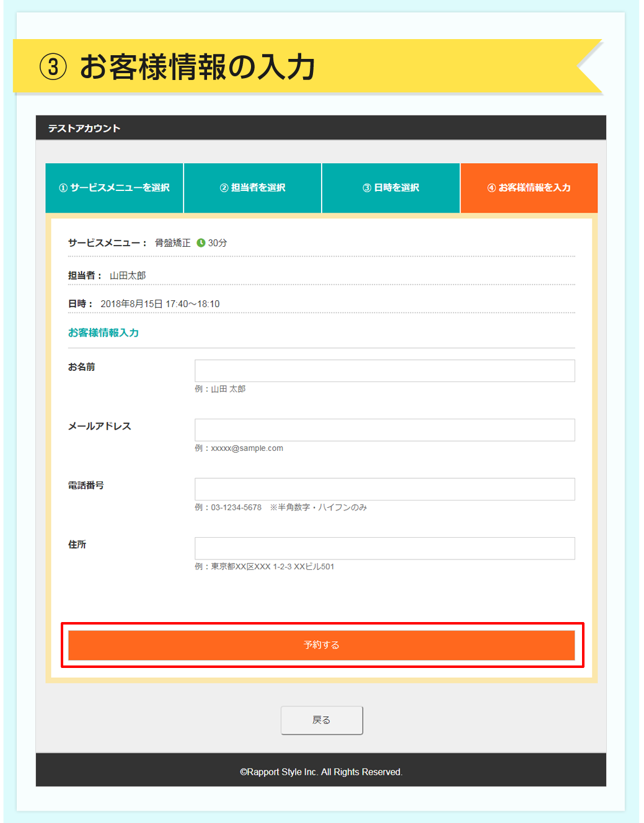The height and width of the screenshot is (823, 644).
Task: Click the ©Rapport Style Inc. footer text
Action: click(x=321, y=772)
